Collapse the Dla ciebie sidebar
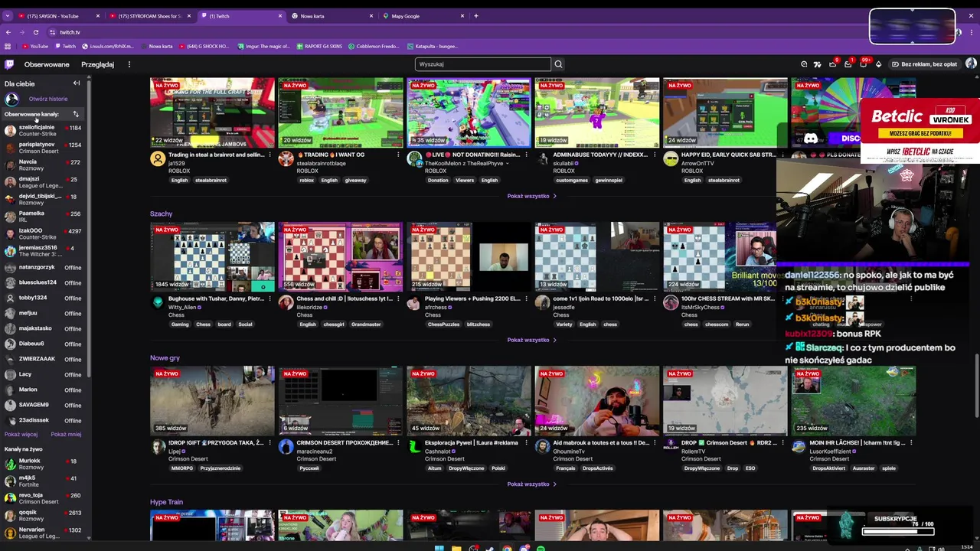 tap(77, 83)
